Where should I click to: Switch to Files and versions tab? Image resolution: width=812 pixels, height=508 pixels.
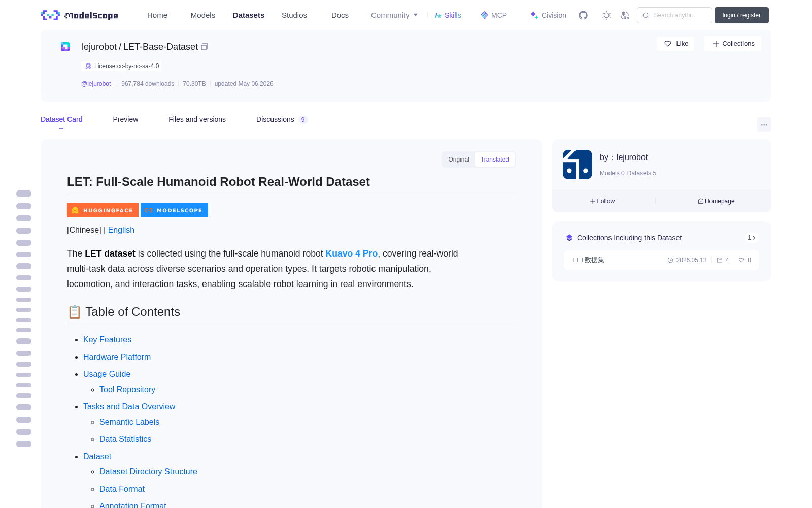(197, 119)
